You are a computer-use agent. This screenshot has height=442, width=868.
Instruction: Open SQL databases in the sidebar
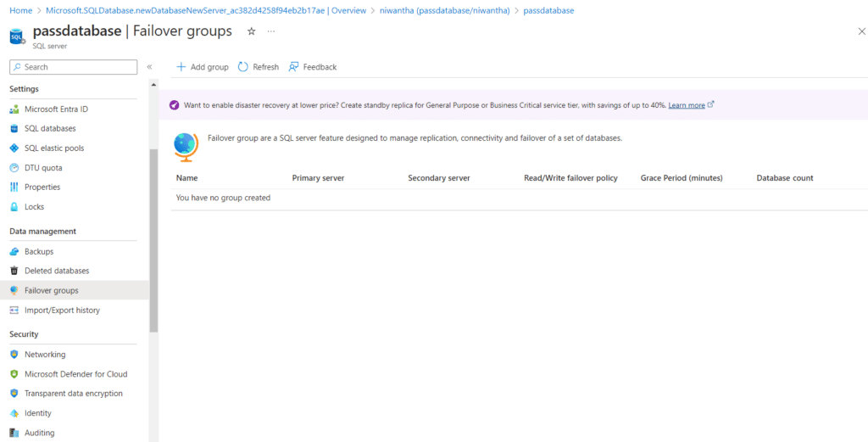click(50, 129)
